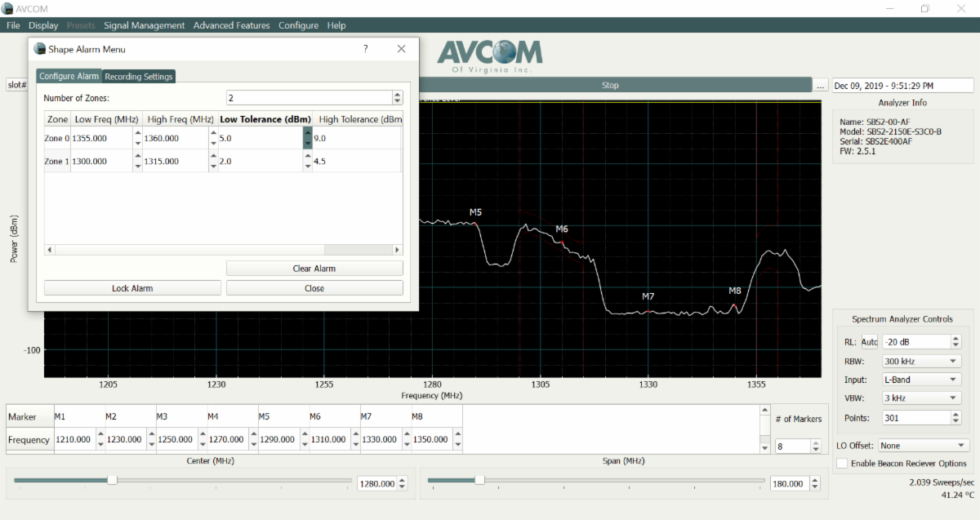
Task: Click the ellipsis button next to Stop
Action: click(x=821, y=86)
